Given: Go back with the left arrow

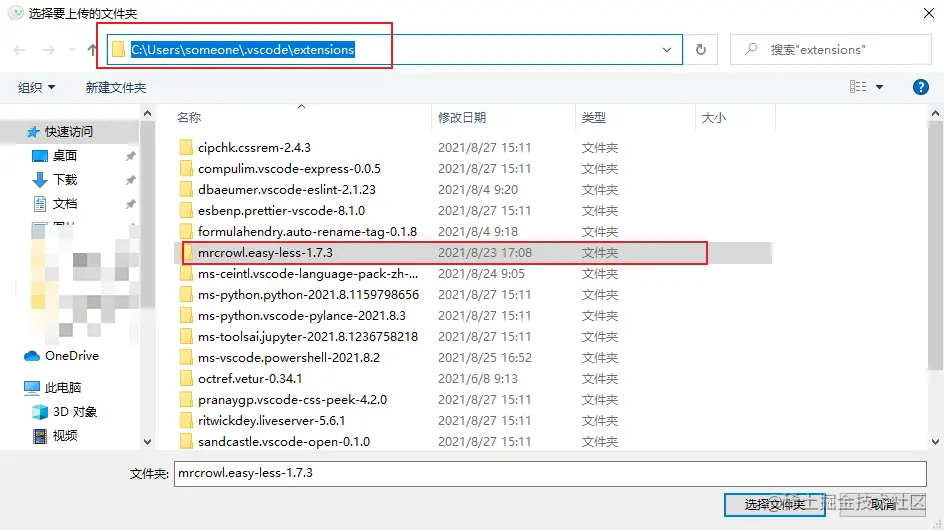Looking at the screenshot, I should click(19, 50).
